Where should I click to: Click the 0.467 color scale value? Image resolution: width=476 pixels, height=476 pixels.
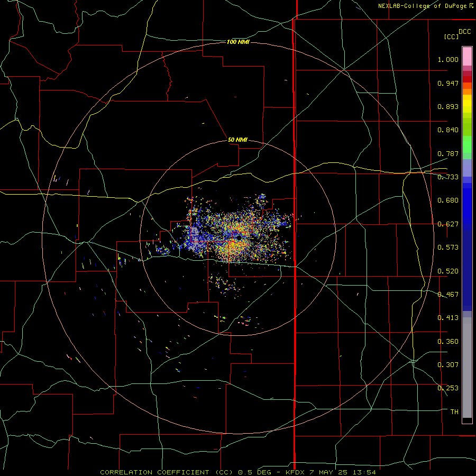point(448,295)
